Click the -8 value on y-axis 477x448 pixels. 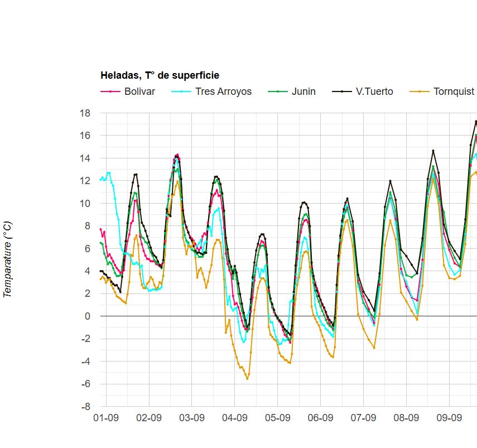[86, 407]
